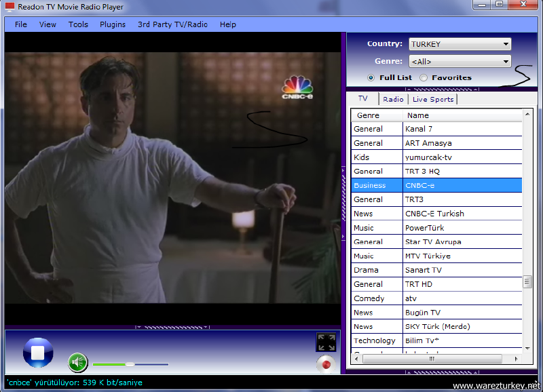Screen dimensions: 543x392
Task: Switch to the TV tab
Action: click(363, 98)
